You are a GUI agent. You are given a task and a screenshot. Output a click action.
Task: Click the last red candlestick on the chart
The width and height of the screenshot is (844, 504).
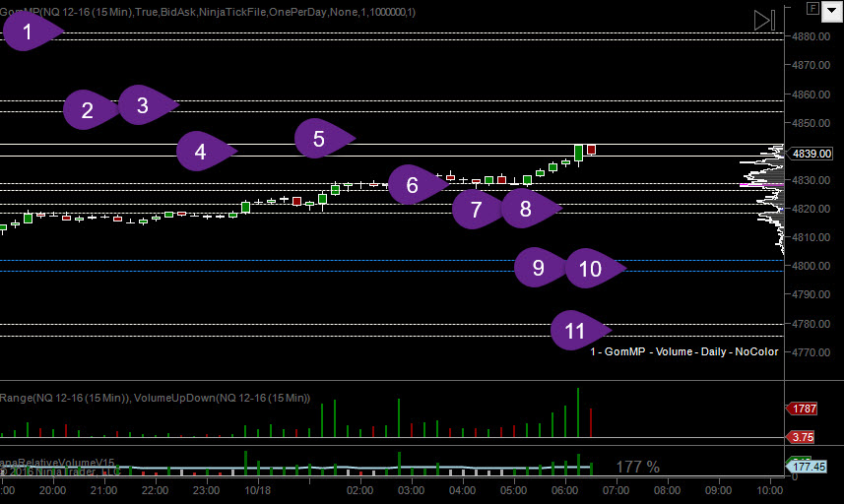point(591,150)
